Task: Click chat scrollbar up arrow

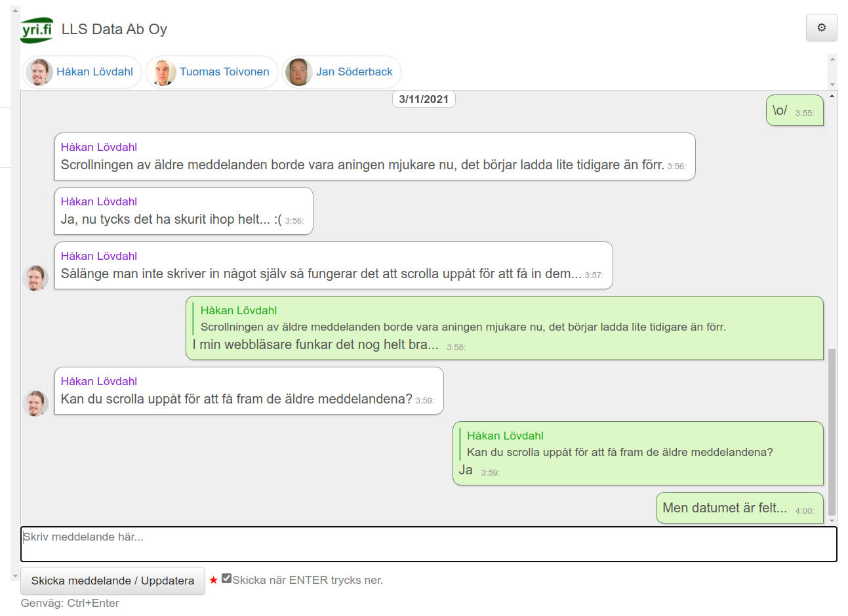Action: (x=832, y=96)
